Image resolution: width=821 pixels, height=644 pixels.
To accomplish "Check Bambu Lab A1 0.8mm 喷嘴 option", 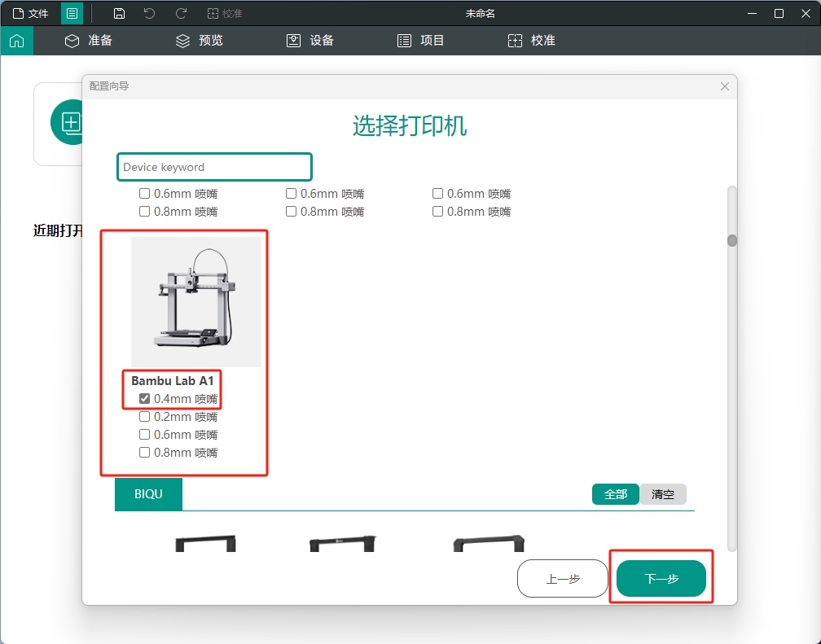I will click(x=144, y=453).
